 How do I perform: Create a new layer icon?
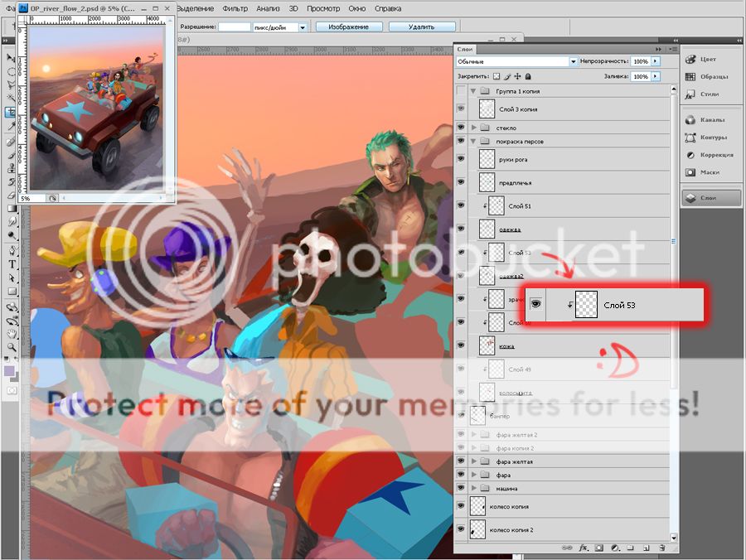tap(646, 548)
